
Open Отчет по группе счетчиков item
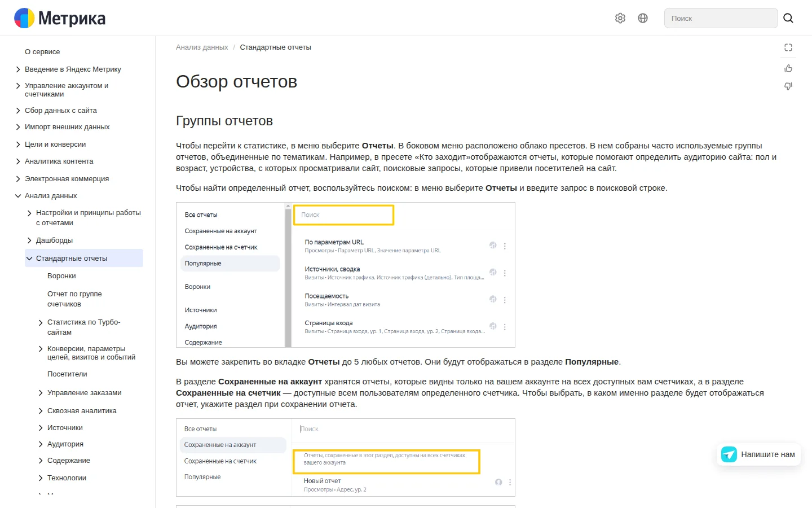pyautogui.click(x=74, y=299)
